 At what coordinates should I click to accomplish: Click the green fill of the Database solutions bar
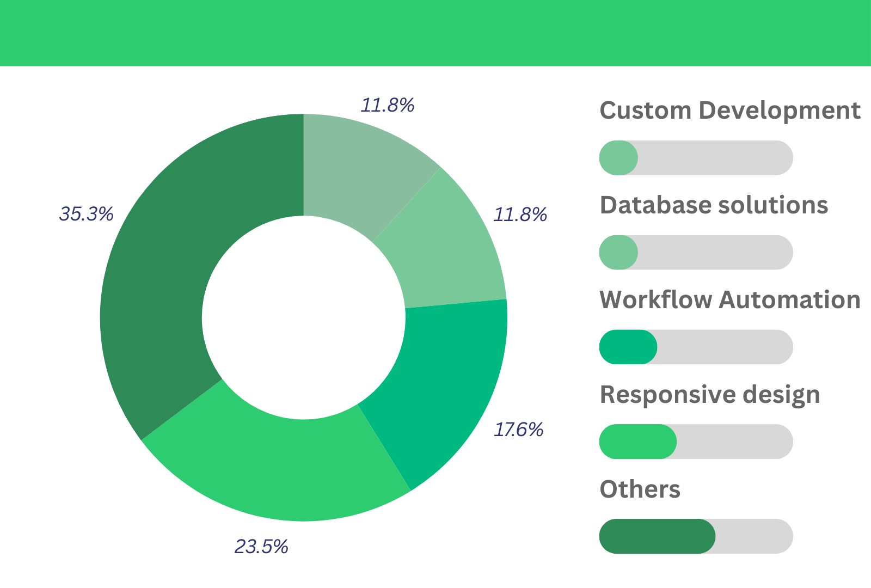point(618,253)
